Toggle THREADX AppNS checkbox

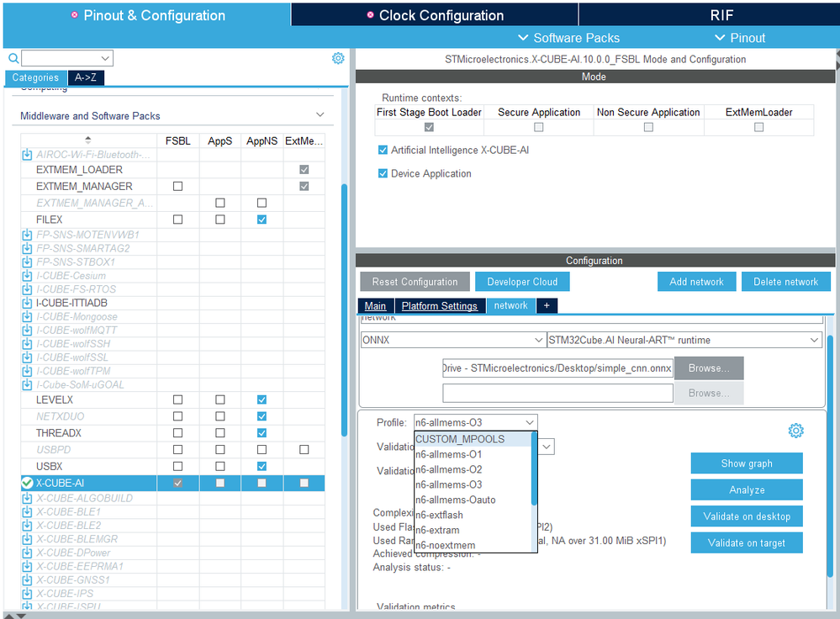click(262, 433)
